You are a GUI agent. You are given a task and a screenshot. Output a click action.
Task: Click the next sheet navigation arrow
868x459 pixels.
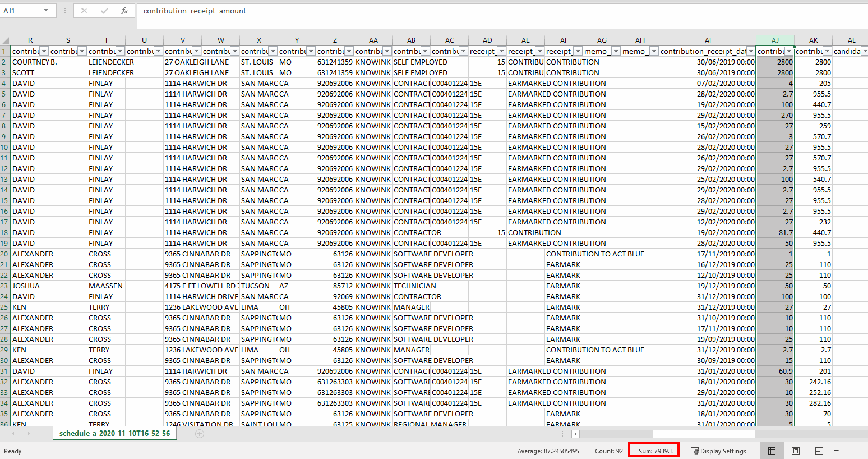[29, 434]
